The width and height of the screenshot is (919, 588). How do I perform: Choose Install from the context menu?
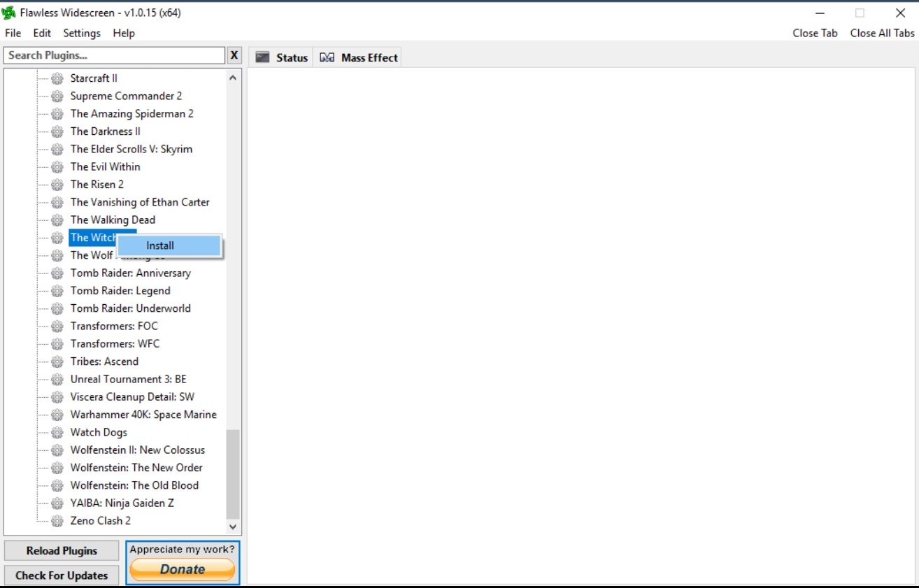[x=169, y=245]
